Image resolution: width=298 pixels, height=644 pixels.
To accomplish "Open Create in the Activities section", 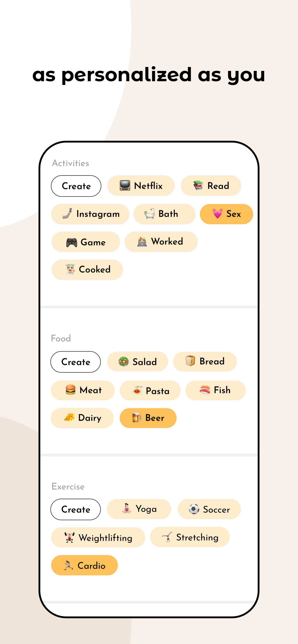I will point(76,185).
